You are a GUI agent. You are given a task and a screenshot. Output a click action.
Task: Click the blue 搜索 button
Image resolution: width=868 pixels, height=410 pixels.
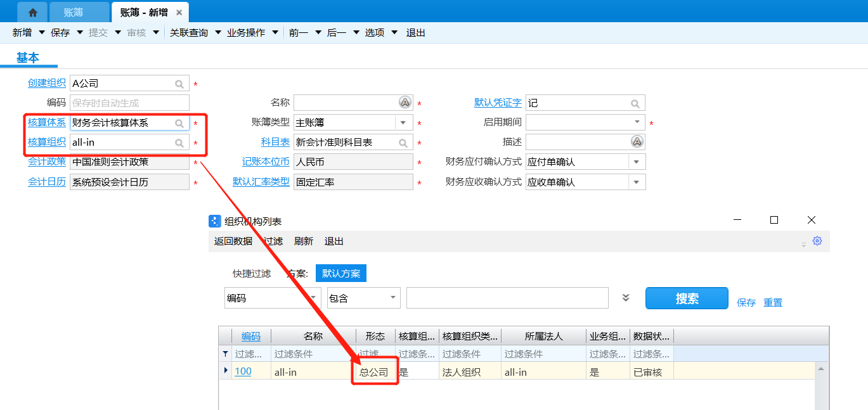click(687, 298)
